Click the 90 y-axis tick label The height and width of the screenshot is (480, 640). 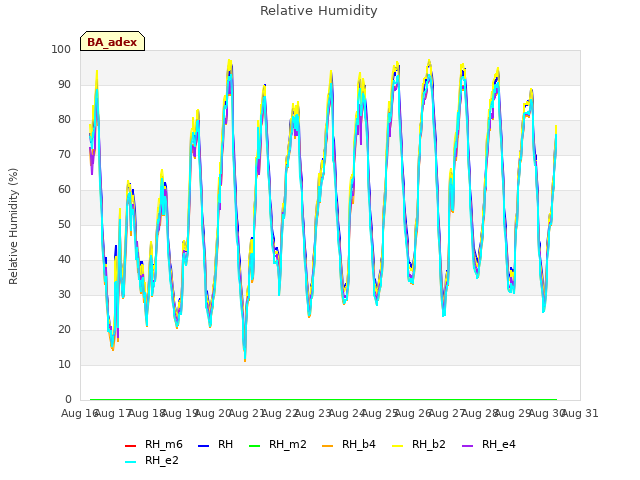coord(64,84)
